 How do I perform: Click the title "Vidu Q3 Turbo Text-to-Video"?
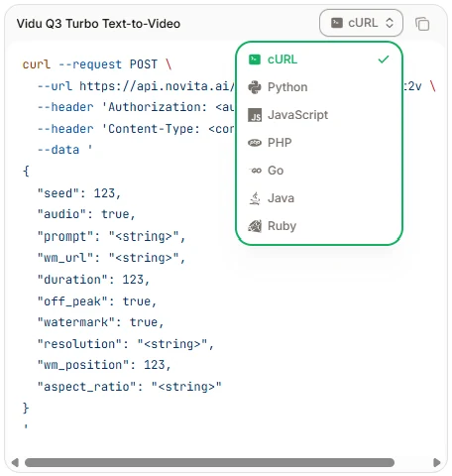(98, 24)
